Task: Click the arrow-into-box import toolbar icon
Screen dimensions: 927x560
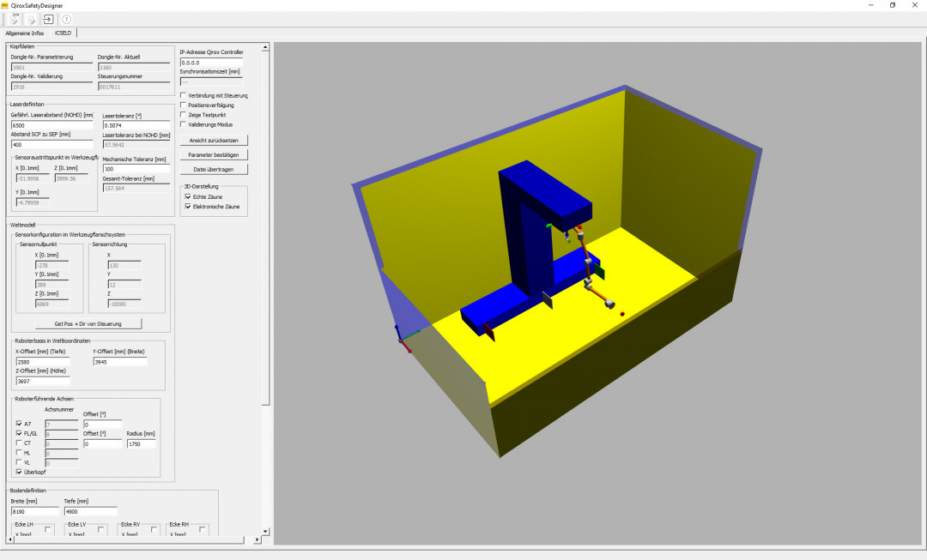Action: click(48, 19)
